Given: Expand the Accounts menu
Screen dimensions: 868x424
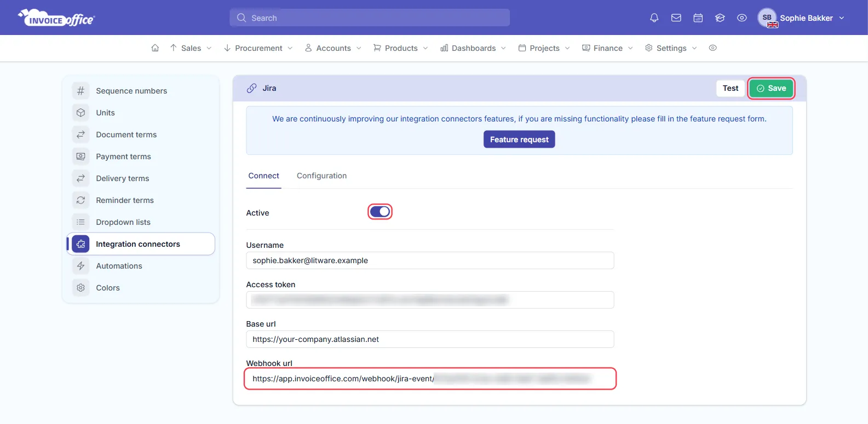Looking at the screenshot, I should tap(333, 48).
